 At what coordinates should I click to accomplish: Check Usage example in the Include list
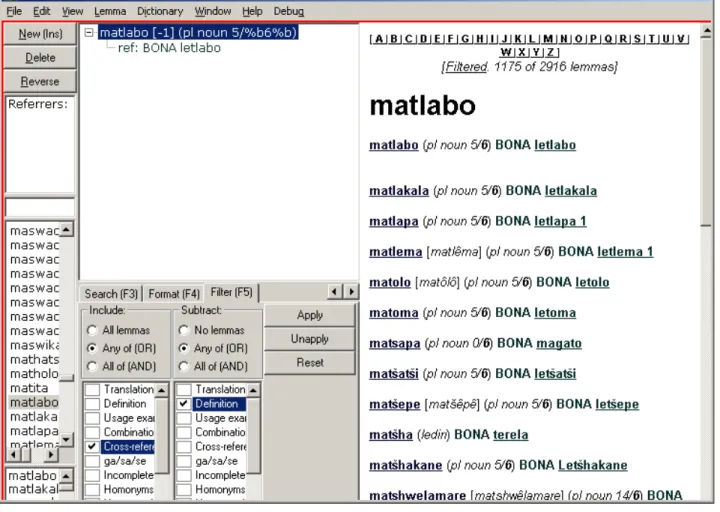coord(92,418)
